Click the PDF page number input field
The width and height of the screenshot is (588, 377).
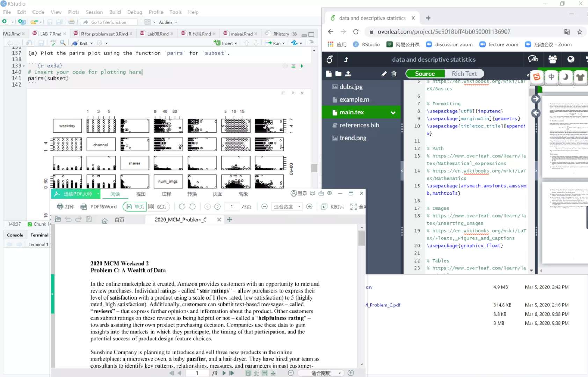[232, 207]
